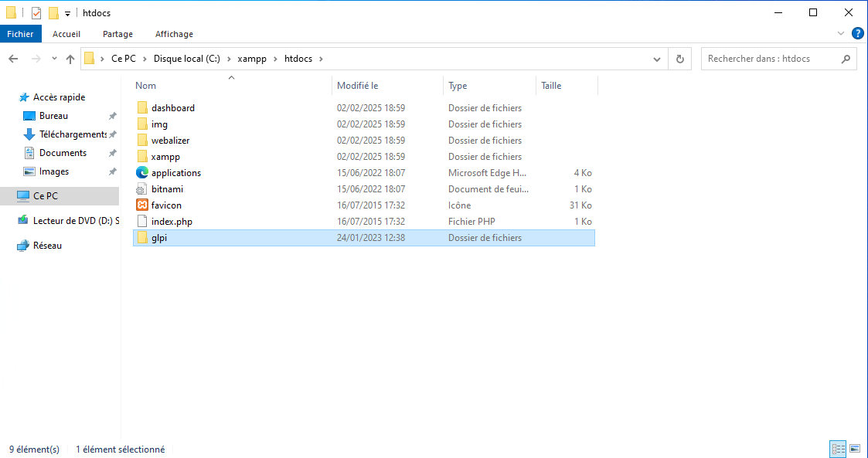Click the chevron before Ce PC in path
This screenshot has width=868, height=458.
click(102, 59)
